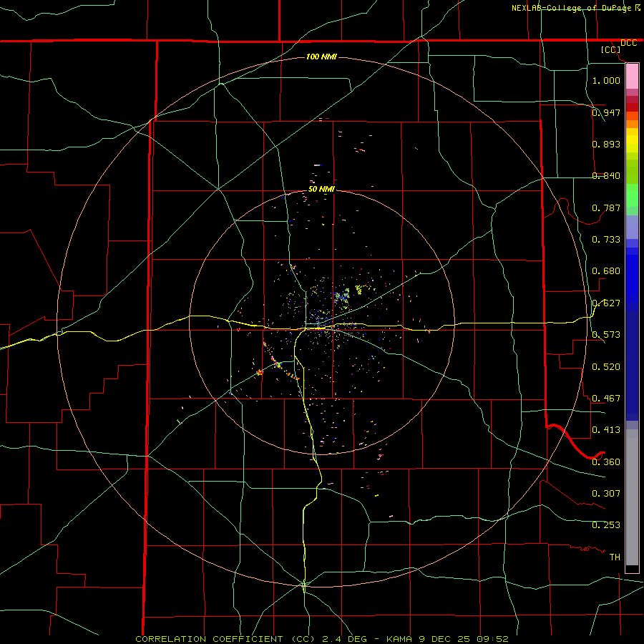Click the 50 NMI range ring label
Viewport: 644px width, 644px height.
(321, 189)
